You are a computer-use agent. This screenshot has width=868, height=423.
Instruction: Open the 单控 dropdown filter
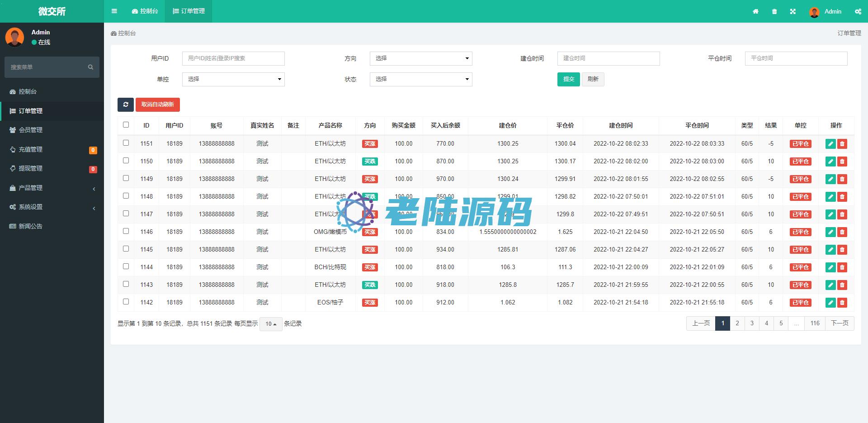point(233,79)
